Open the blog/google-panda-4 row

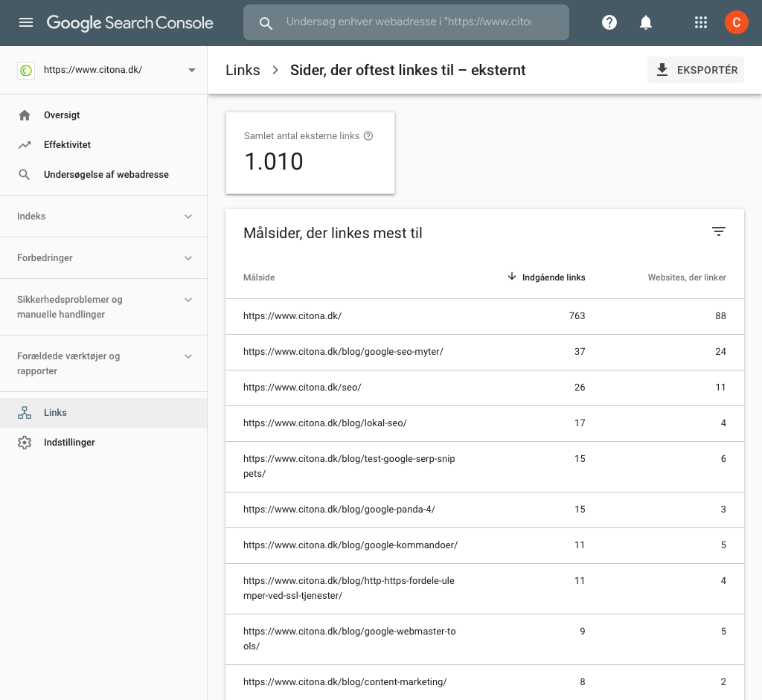pos(484,510)
